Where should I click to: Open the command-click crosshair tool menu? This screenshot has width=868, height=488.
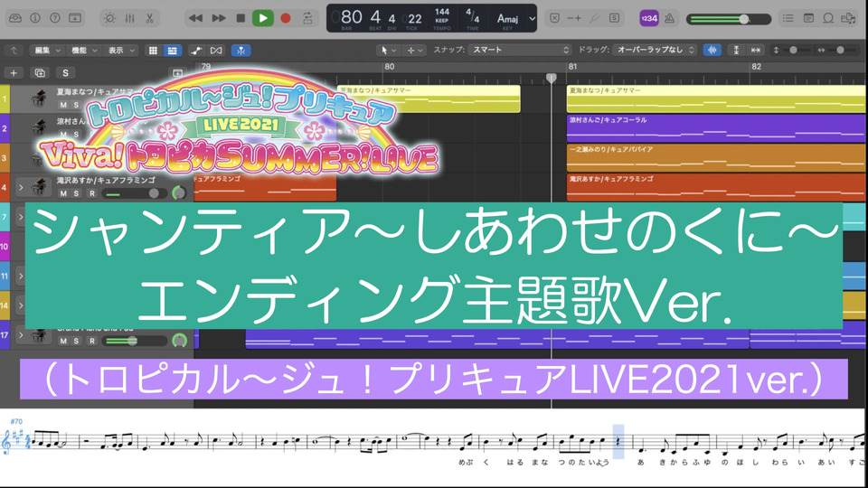[415, 51]
